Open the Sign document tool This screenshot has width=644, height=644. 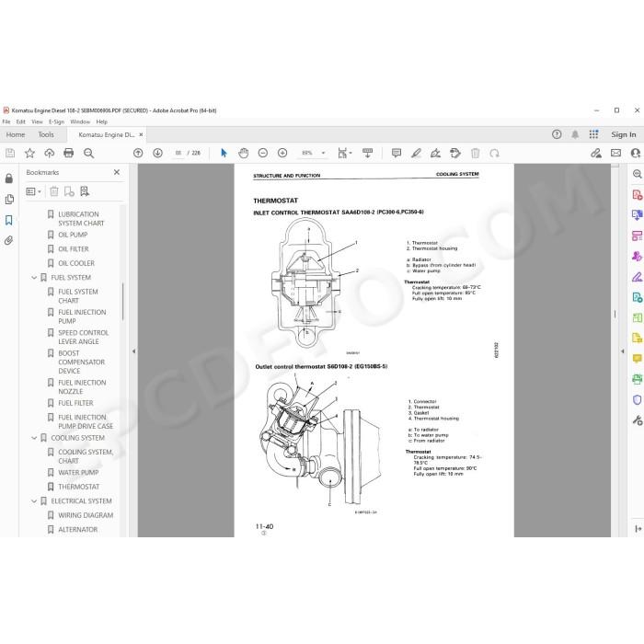(x=435, y=154)
